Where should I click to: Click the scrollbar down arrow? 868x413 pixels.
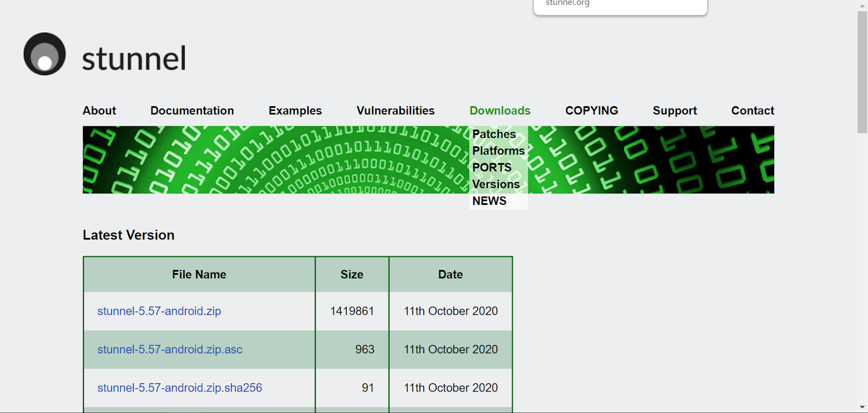(x=862, y=407)
